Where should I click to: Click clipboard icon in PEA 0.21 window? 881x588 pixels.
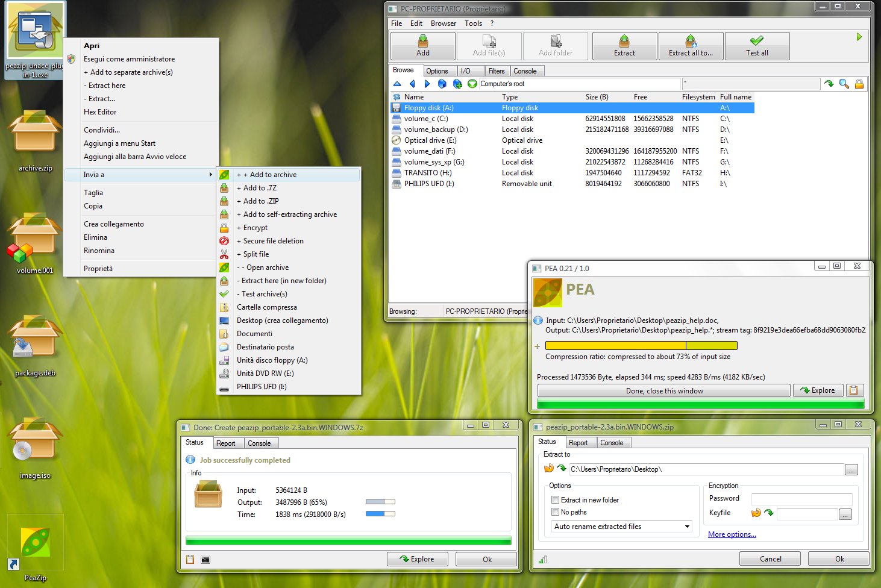tap(853, 390)
